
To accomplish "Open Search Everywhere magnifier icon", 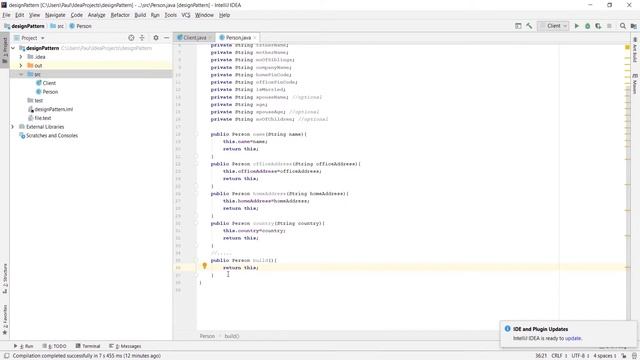I will click(623, 26).
